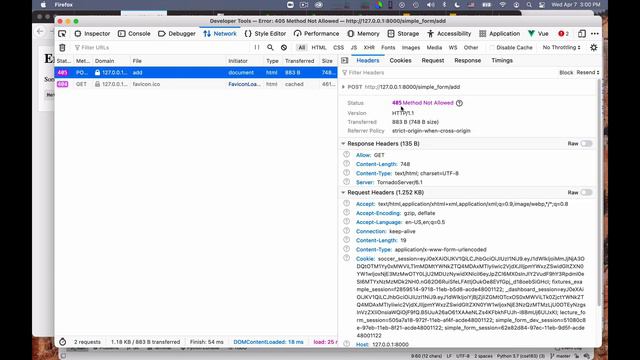The width and height of the screenshot is (640, 360).
Task: Toggle responsive design mode icon
Action: [x=582, y=34]
